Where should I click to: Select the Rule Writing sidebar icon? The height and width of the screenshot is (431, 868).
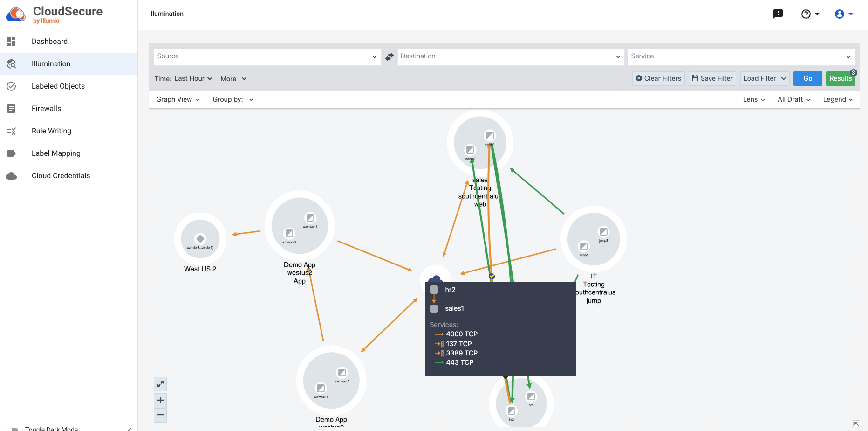click(12, 131)
